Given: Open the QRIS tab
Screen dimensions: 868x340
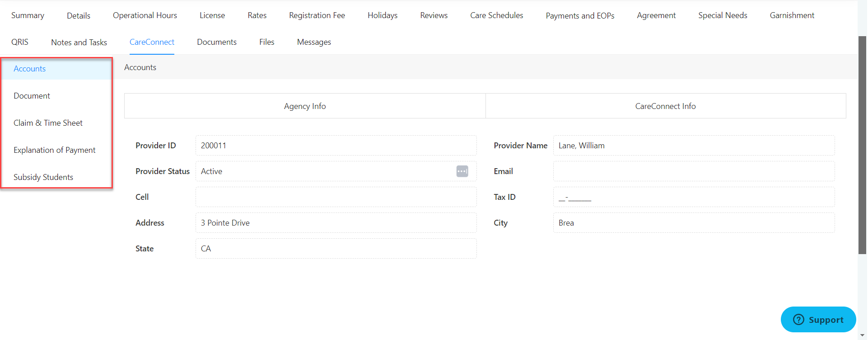Looking at the screenshot, I should click(20, 42).
